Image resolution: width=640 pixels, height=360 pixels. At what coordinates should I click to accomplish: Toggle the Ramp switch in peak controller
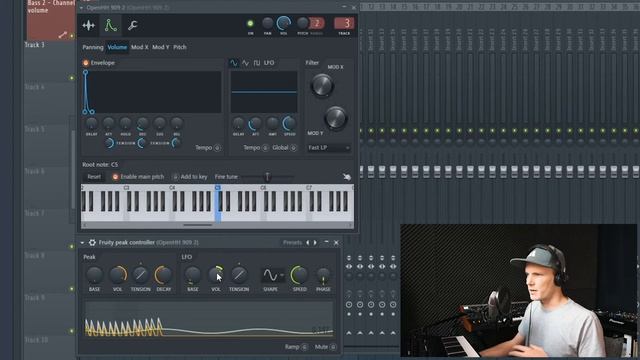click(x=304, y=347)
